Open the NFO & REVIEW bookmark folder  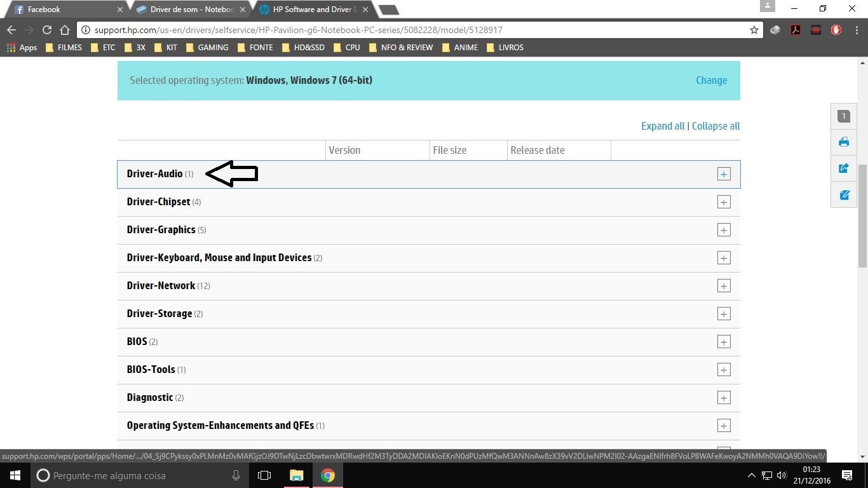coord(400,48)
